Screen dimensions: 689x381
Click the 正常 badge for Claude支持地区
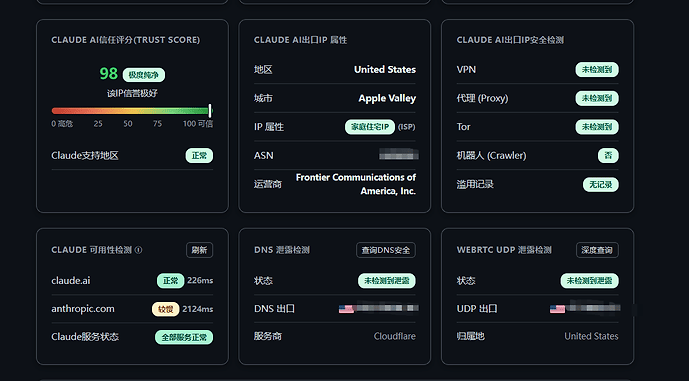(199, 156)
